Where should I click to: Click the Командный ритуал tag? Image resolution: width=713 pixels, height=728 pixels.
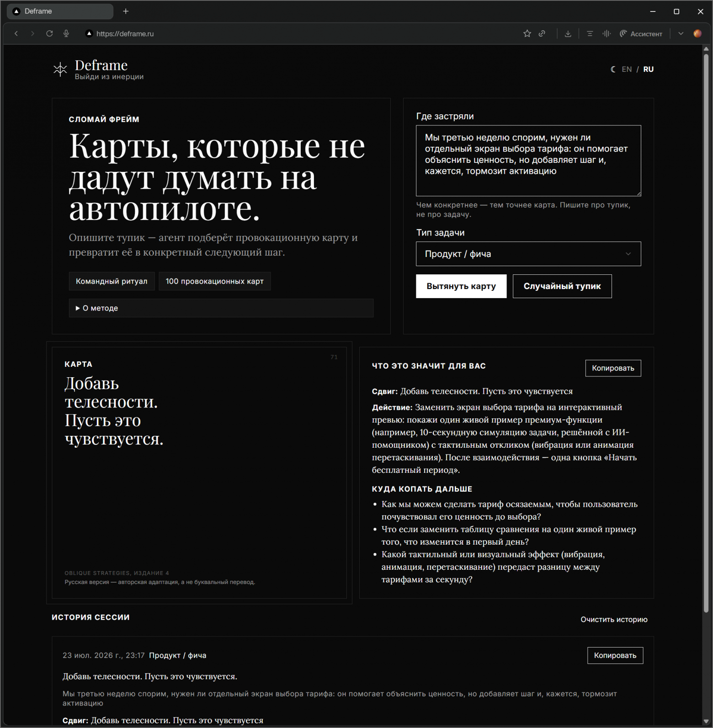pos(112,281)
